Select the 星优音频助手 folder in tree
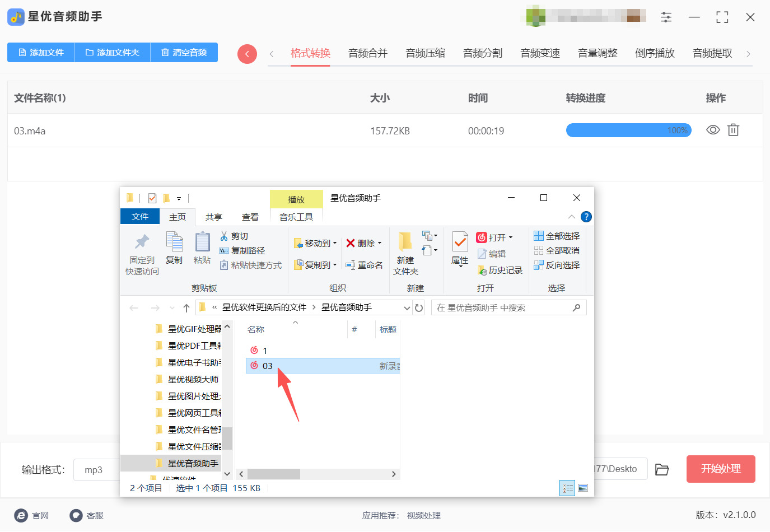The image size is (770, 532). [188, 463]
